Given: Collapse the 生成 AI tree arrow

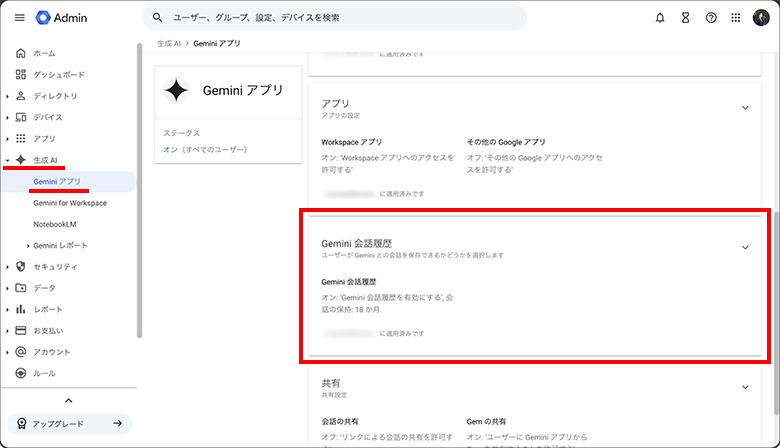Looking at the screenshot, I should click(x=7, y=160).
